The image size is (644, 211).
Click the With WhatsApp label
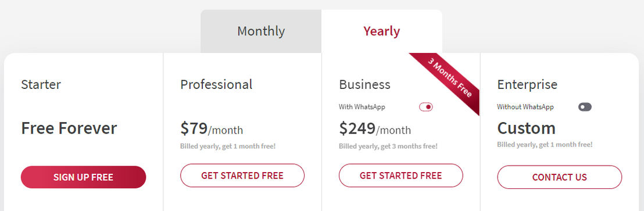click(x=362, y=107)
